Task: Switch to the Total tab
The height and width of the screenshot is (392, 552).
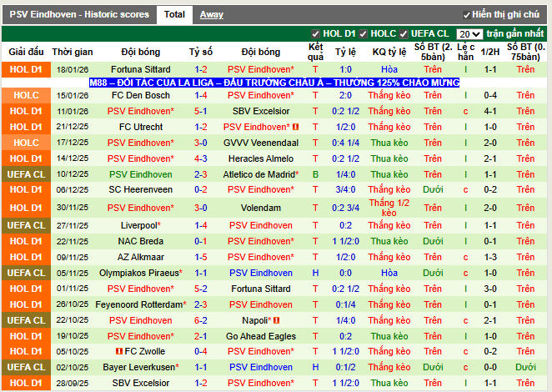Action: (174, 14)
